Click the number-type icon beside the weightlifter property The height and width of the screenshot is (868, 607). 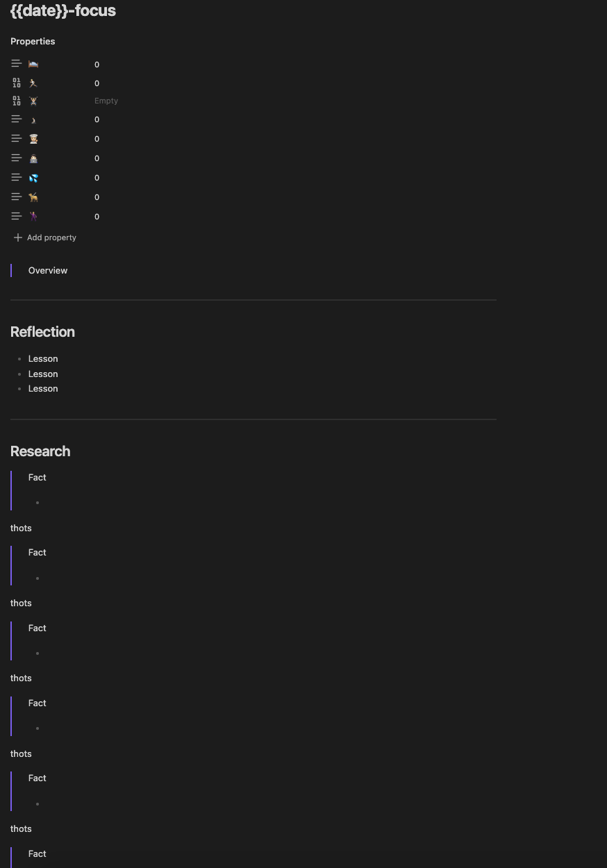(x=17, y=101)
